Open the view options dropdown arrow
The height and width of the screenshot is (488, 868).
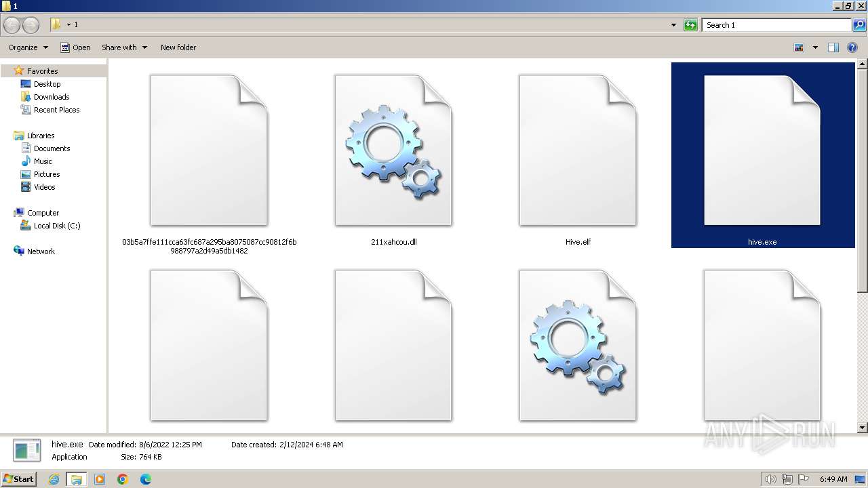pos(815,47)
